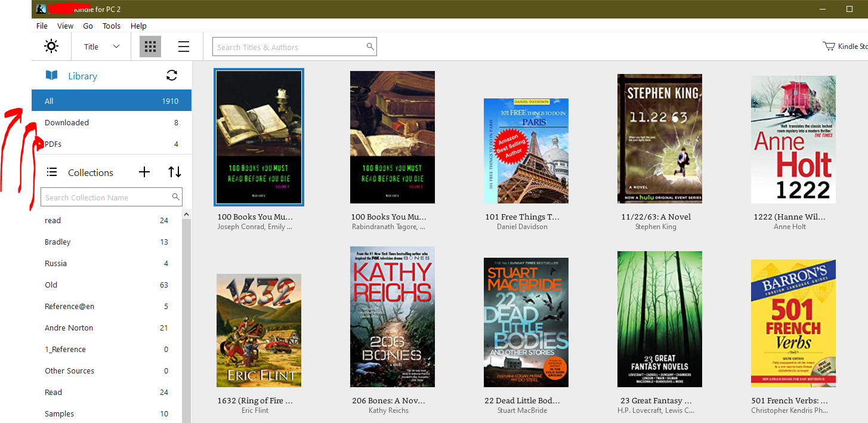Filter library by Downloaded

click(x=66, y=122)
